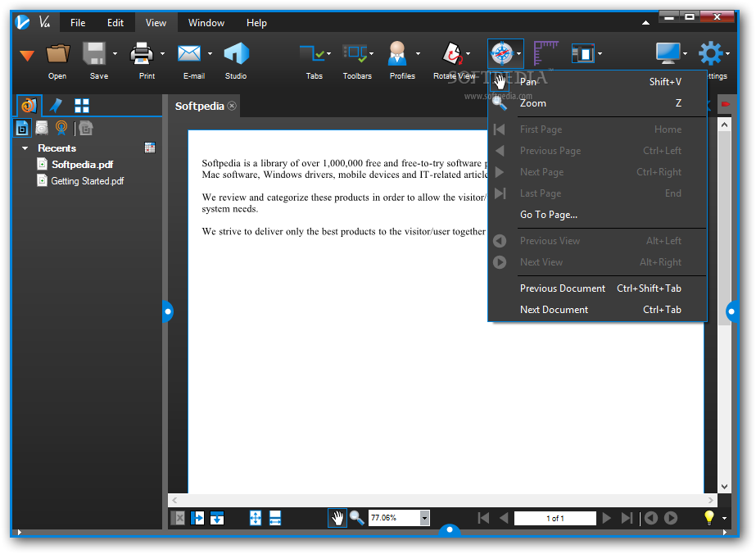Expand the E-mail dropdown arrow
Screen dimensions: 756x554
210,53
